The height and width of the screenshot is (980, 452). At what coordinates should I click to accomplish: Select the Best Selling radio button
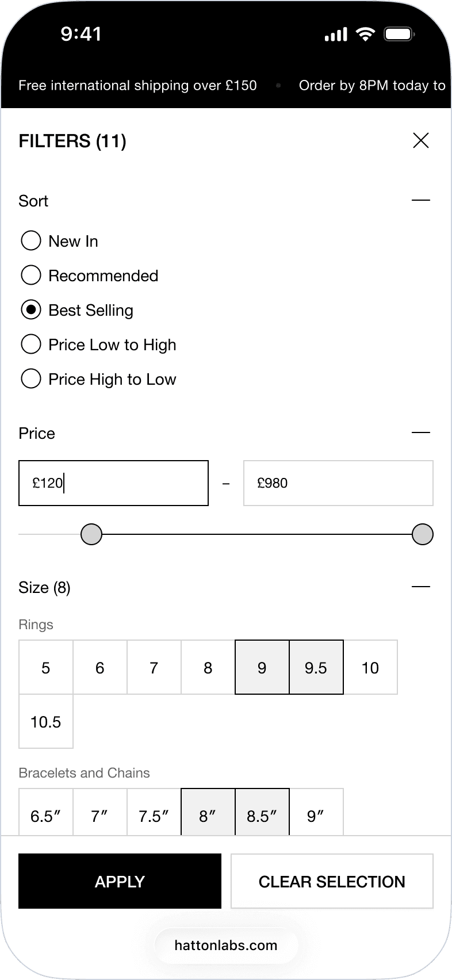pos(31,310)
